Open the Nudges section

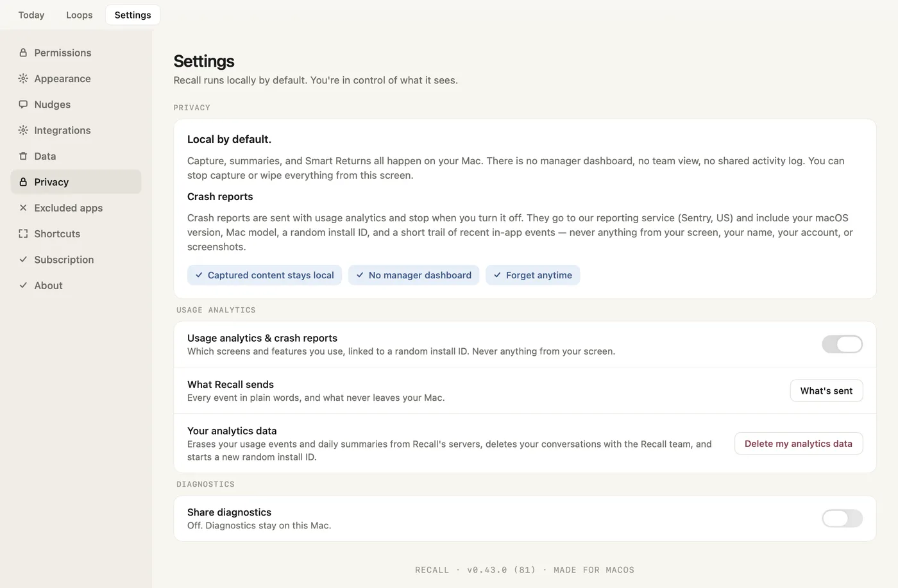(76, 105)
